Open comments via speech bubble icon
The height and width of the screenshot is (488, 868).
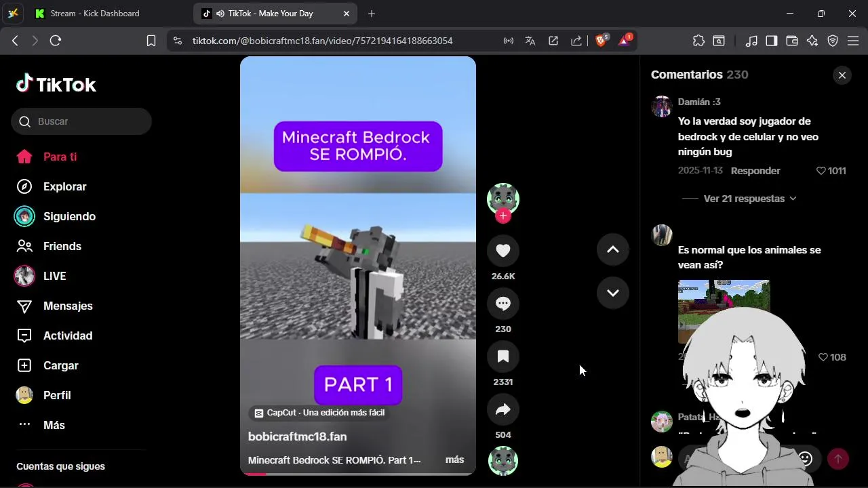503,304
